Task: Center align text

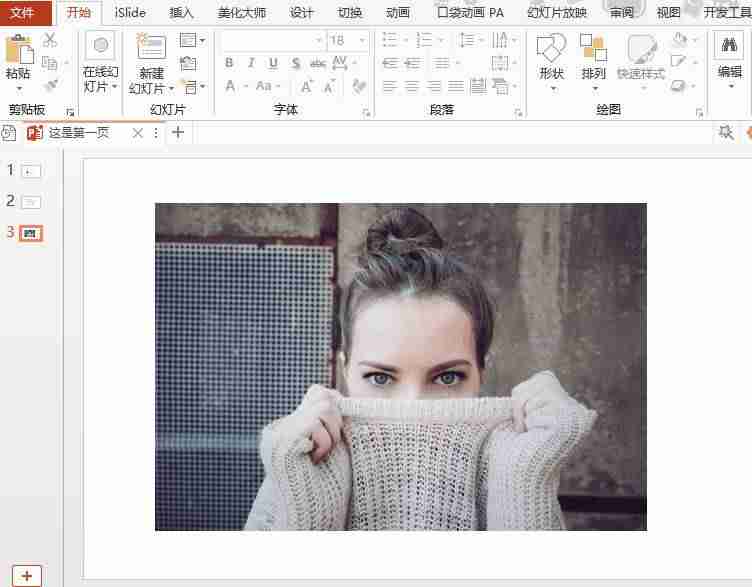Action: tap(412, 86)
